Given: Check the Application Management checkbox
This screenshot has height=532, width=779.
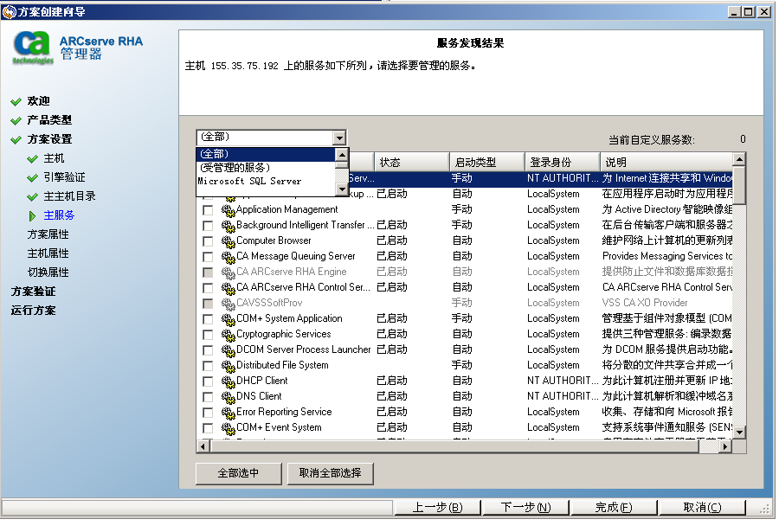Looking at the screenshot, I should [x=208, y=210].
